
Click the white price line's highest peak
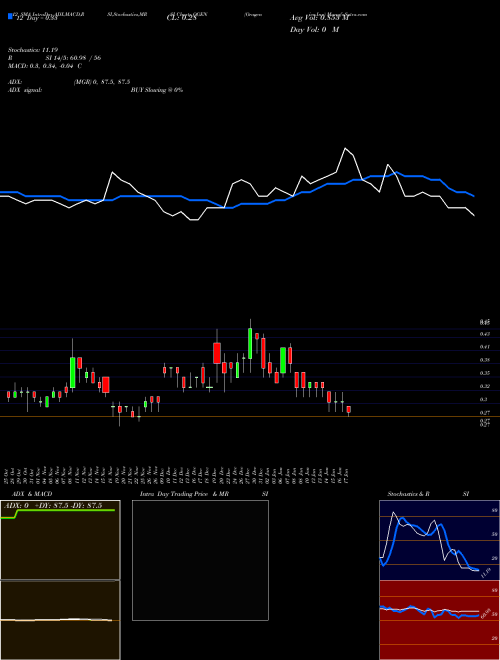click(346, 148)
